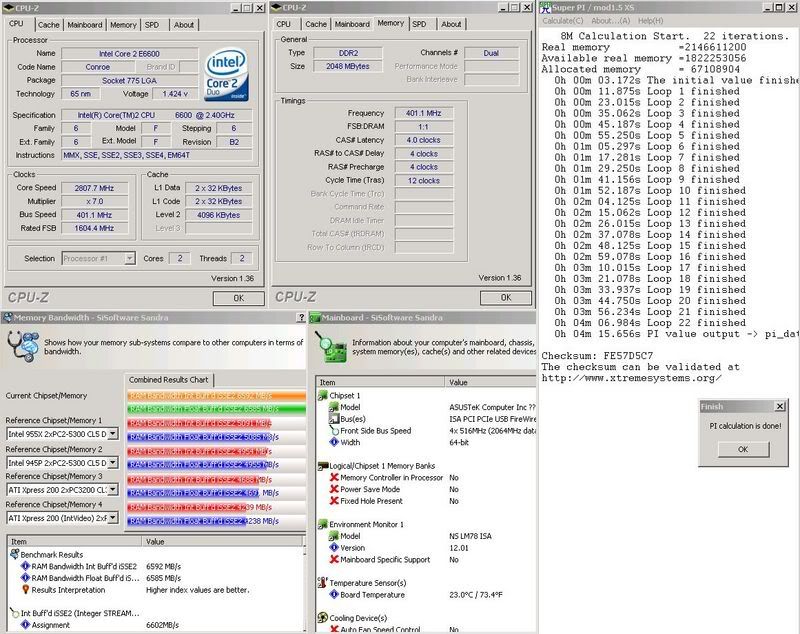This screenshot has height=634, width=800.
Task: Click the Bus(es) item icon
Action: (334, 419)
